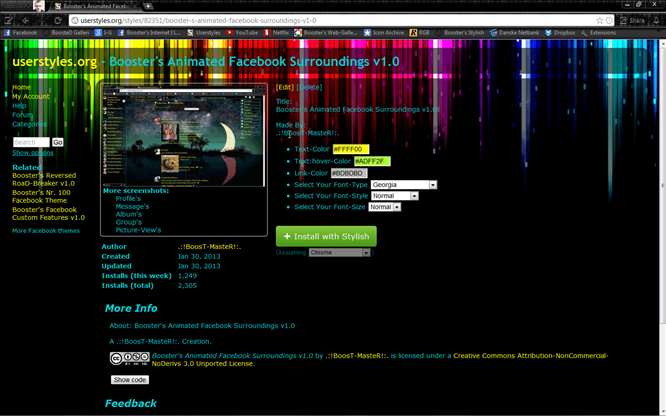Screen dimensions: 666x416
Task: Open the Extensions bookmark
Action: click(x=599, y=33)
